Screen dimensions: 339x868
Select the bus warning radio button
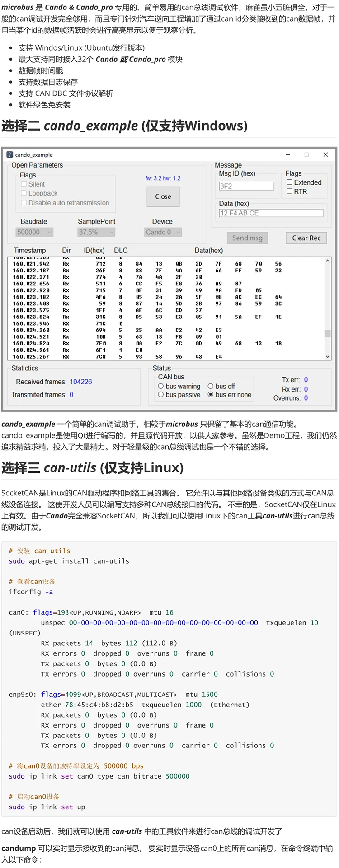[x=160, y=386]
